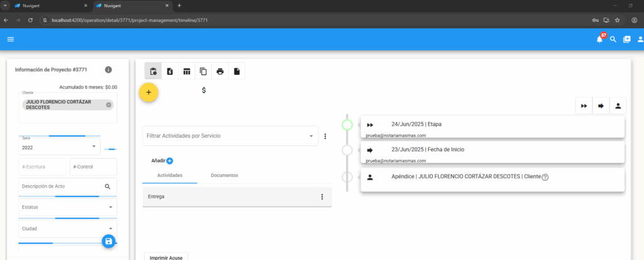This screenshot has height=260, width=644.
Task: Open notifications bell with 87 badge
Action: tap(599, 39)
